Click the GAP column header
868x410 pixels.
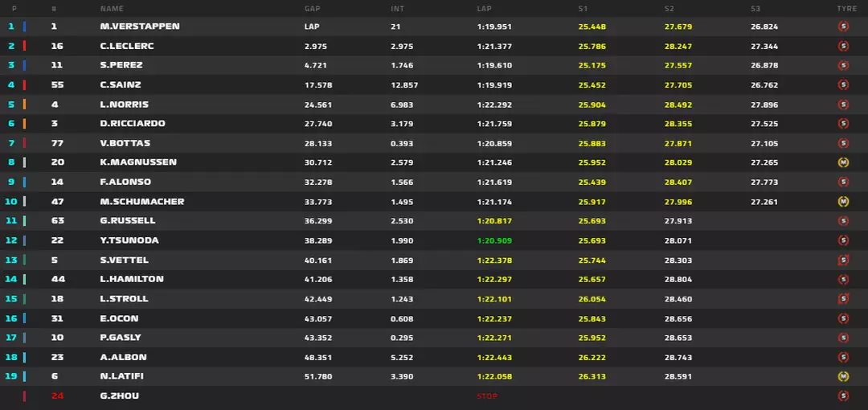pos(312,9)
